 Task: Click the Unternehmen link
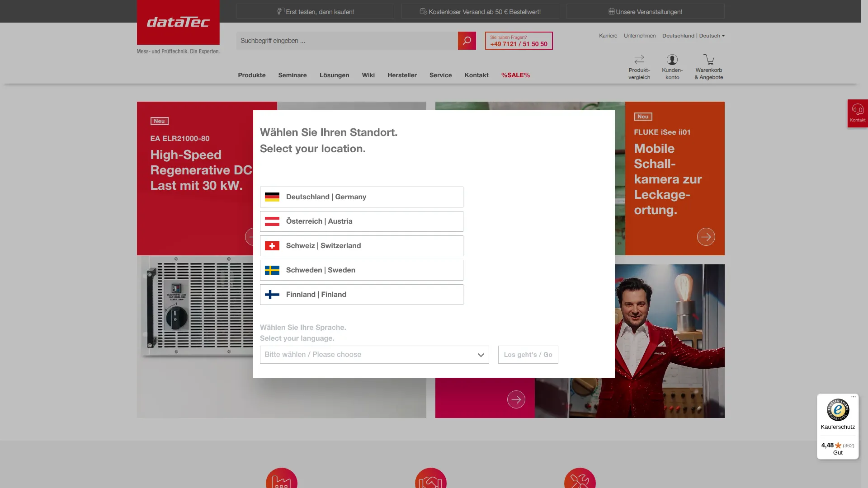640,36
